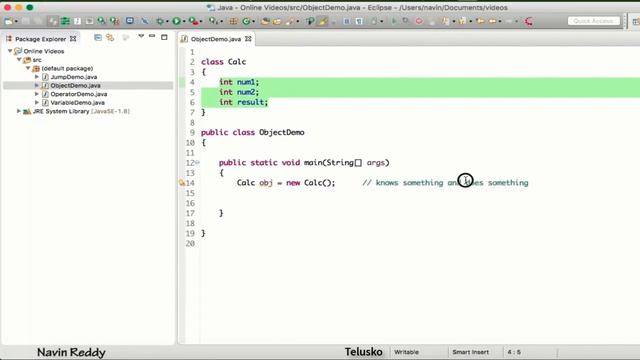The width and height of the screenshot is (640, 360).
Task: Toggle Show Whitespace Characters icon
Action: (x=359, y=21)
